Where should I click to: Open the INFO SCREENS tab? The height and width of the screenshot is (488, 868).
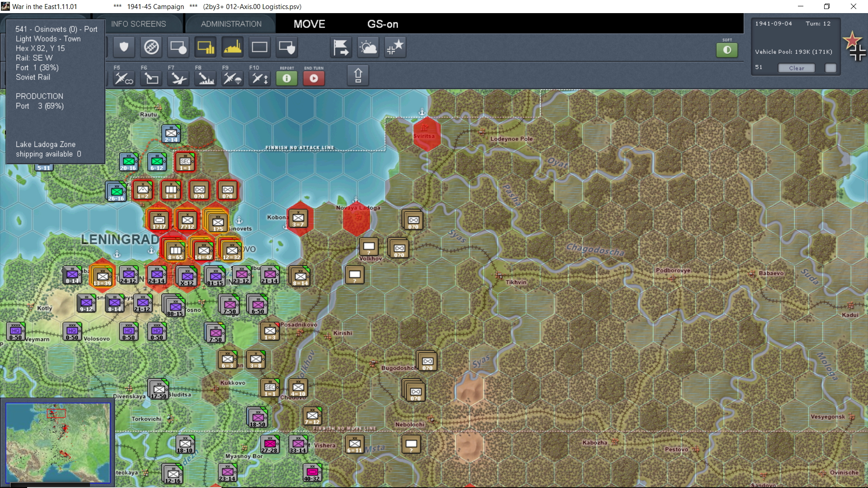click(x=139, y=24)
